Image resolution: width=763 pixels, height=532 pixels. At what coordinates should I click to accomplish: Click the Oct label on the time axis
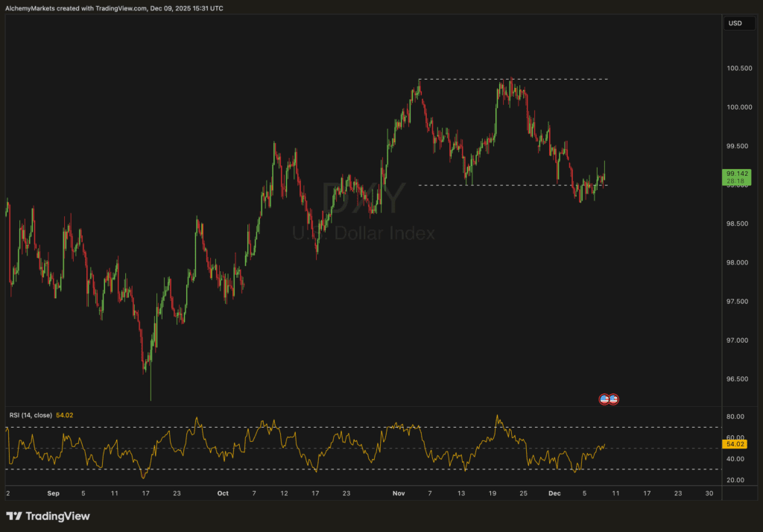pos(222,493)
